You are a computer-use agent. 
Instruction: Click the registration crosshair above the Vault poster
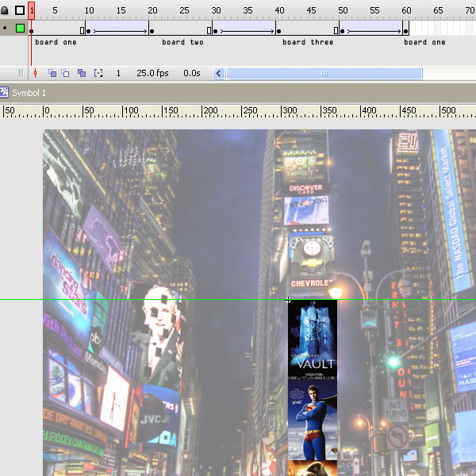tap(288, 300)
